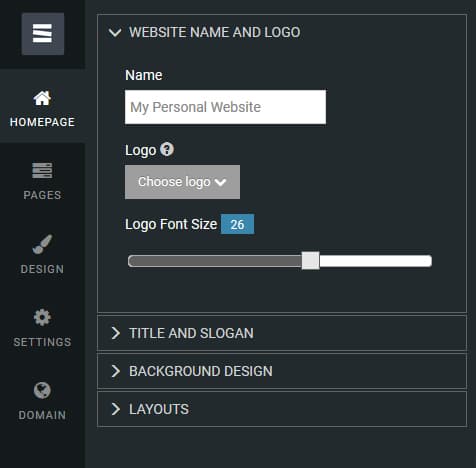Screen dimensions: 476x468
Task: Click the DESIGN label in sidebar
Action: click(x=42, y=269)
